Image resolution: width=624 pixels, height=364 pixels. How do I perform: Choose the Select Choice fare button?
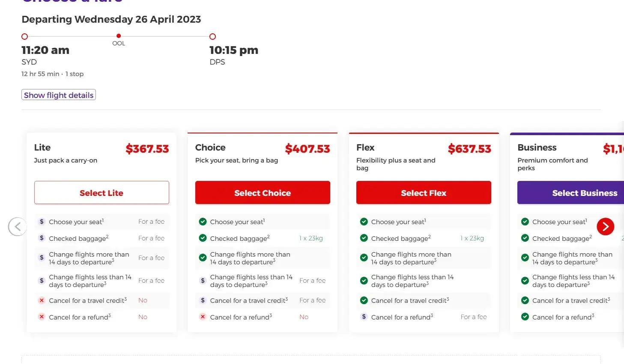[x=263, y=193]
